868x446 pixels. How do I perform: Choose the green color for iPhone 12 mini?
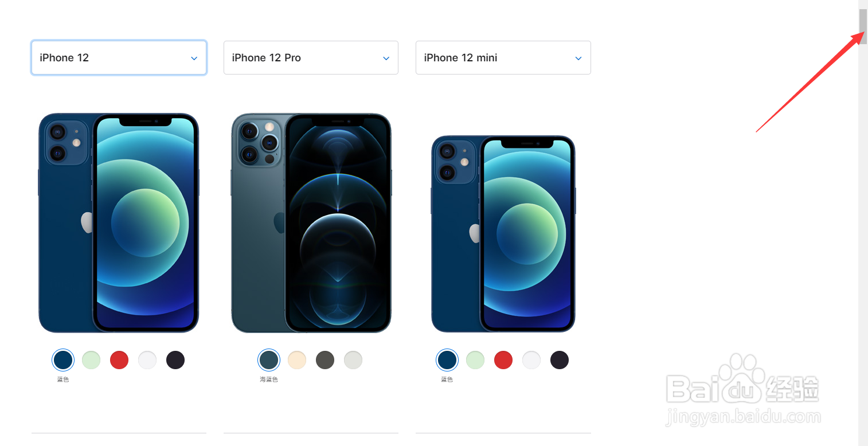[475, 360]
